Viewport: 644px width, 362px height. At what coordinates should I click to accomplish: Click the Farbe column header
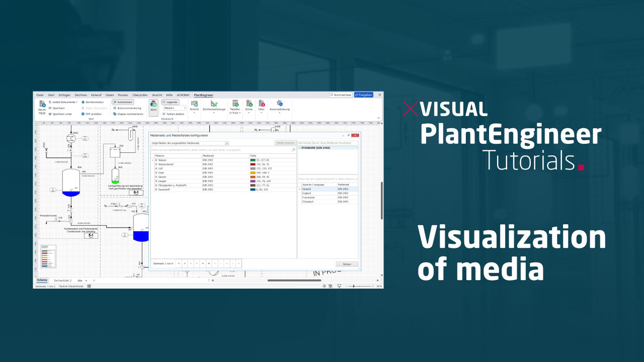pos(272,156)
